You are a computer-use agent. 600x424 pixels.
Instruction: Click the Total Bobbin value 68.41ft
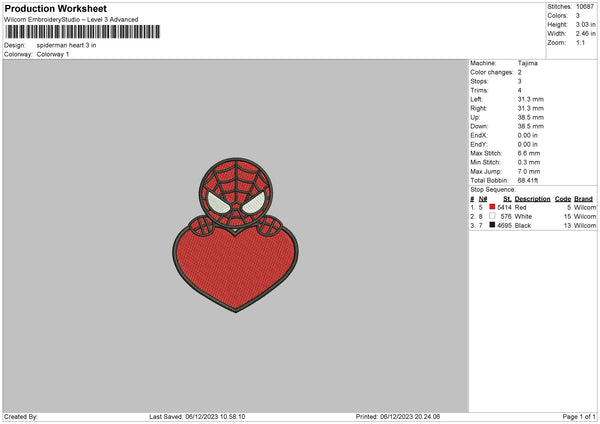click(x=528, y=180)
